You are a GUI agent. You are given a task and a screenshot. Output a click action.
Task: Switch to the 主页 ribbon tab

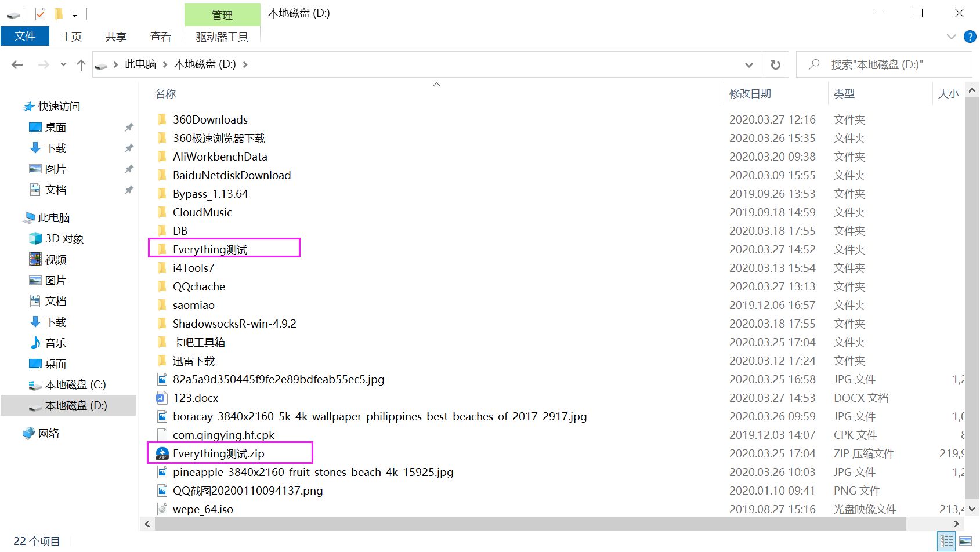[71, 37]
